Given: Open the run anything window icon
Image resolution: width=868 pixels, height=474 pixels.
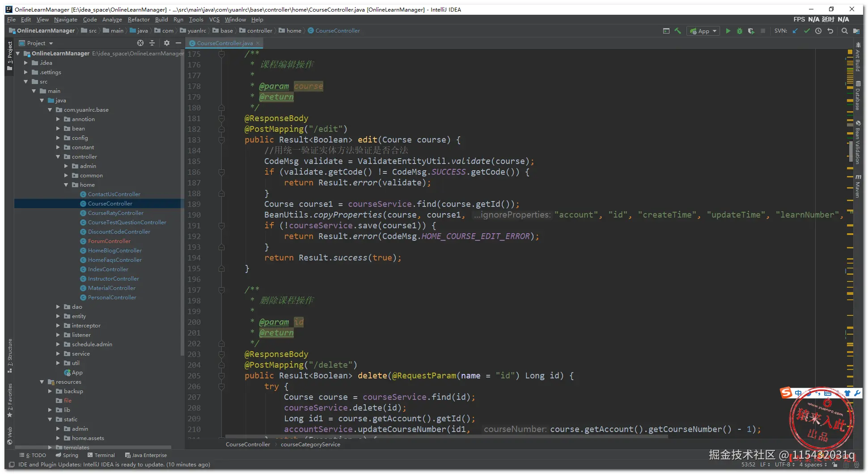Looking at the screenshot, I should pyautogui.click(x=666, y=31).
